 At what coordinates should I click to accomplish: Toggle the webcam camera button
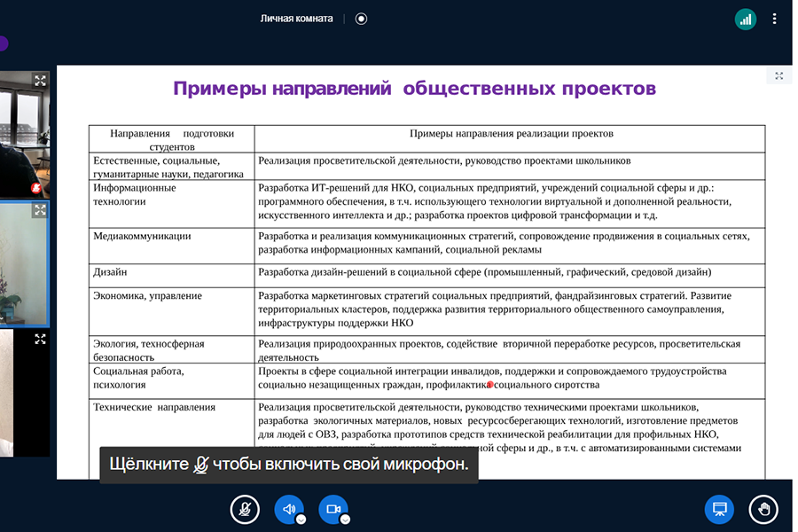tap(333, 509)
